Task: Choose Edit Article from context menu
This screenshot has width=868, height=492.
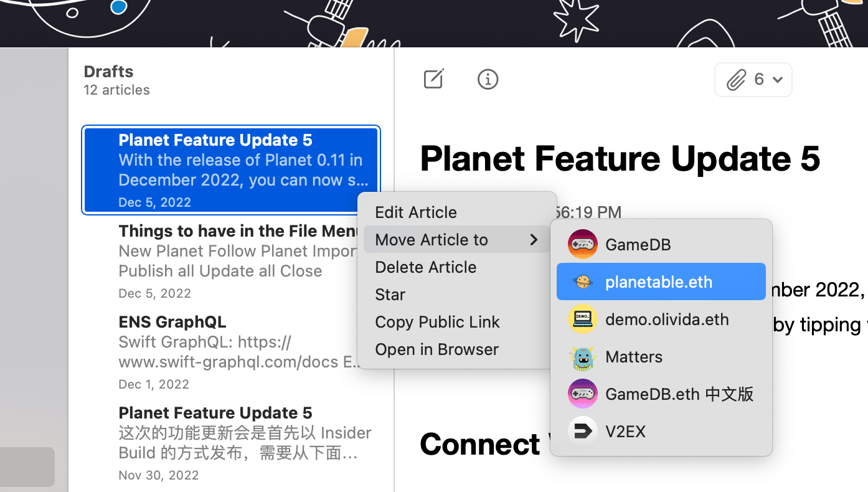Action: click(x=415, y=212)
